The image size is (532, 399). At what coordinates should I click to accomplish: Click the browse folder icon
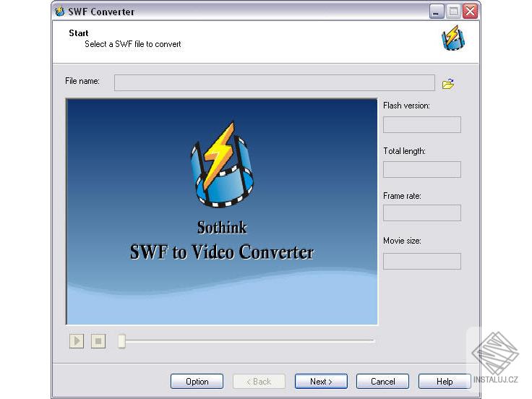click(448, 83)
